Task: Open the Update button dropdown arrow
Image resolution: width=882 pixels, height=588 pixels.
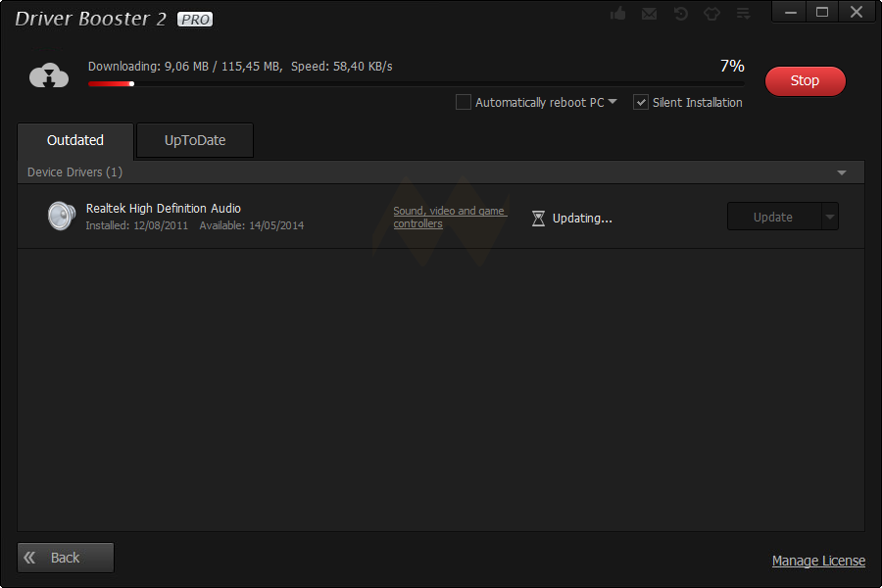Action: pyautogui.click(x=830, y=217)
